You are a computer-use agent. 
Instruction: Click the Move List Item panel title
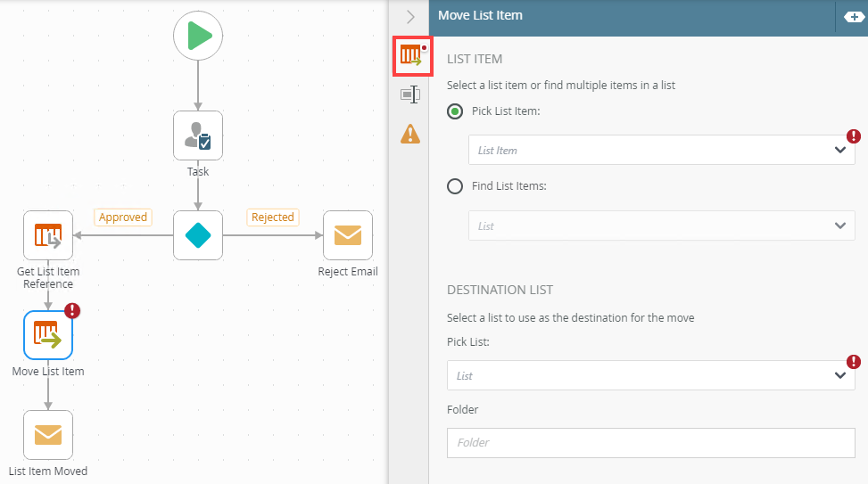480,15
